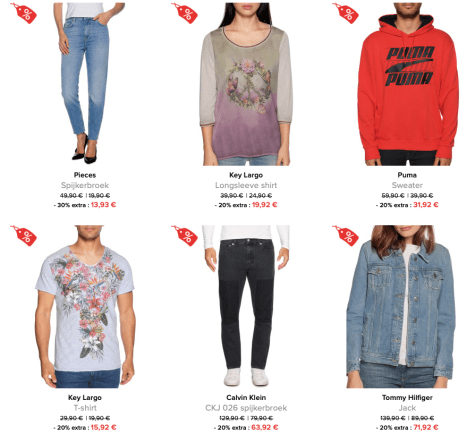Open the red Puma hoodie photo

(407, 84)
